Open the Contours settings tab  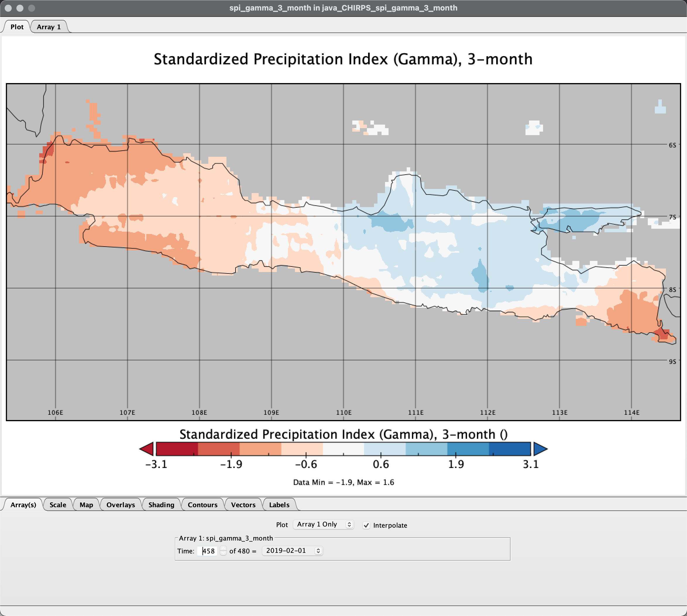202,504
